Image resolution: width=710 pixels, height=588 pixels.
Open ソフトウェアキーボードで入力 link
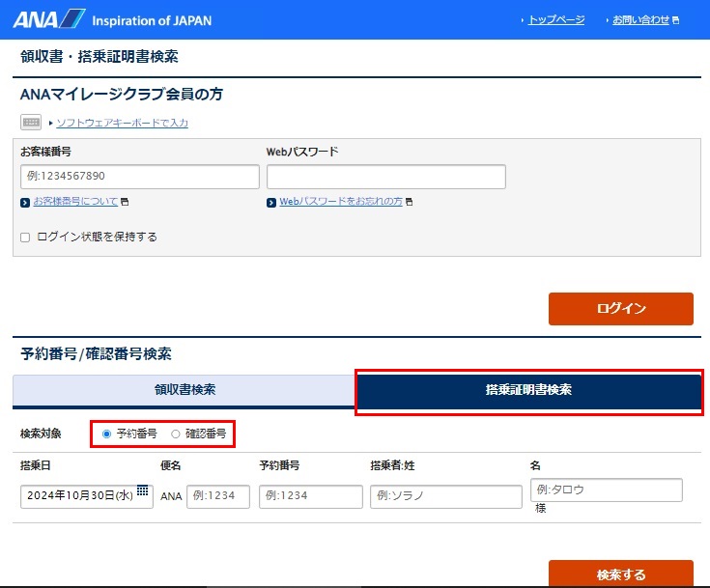click(x=123, y=123)
